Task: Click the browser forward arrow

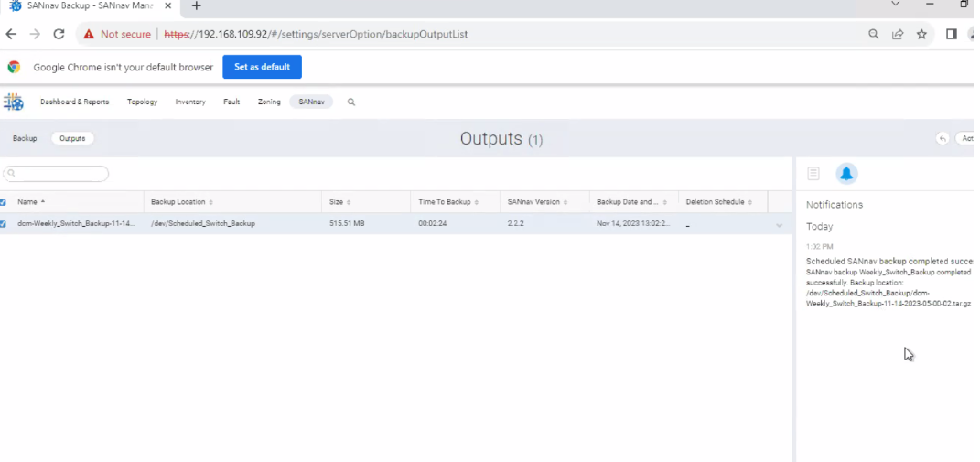Action: pyautogui.click(x=35, y=35)
